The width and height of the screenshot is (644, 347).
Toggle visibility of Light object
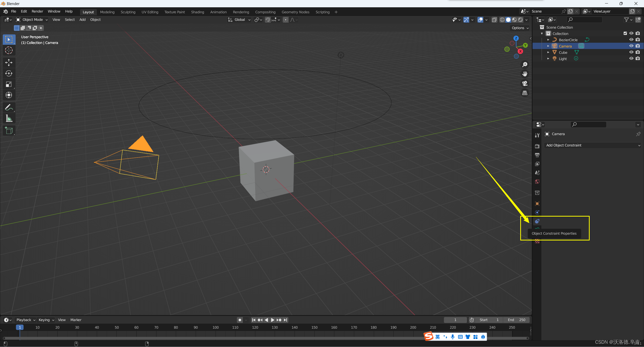coord(631,58)
